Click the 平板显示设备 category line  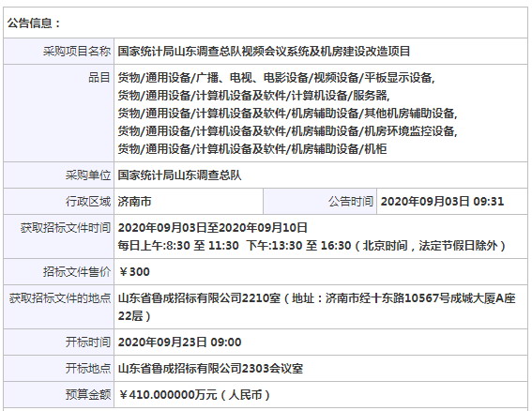pyautogui.click(x=276, y=78)
